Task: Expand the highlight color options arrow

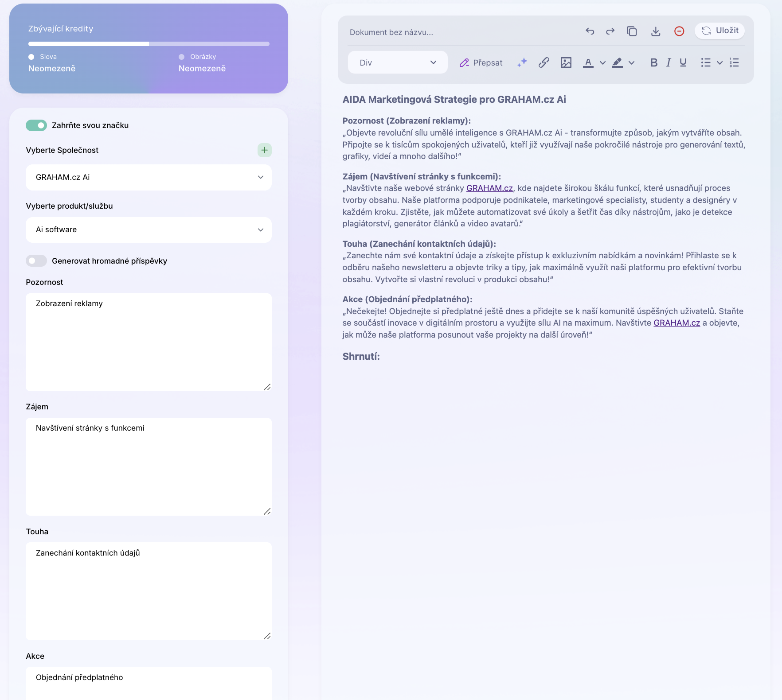Action: [632, 63]
